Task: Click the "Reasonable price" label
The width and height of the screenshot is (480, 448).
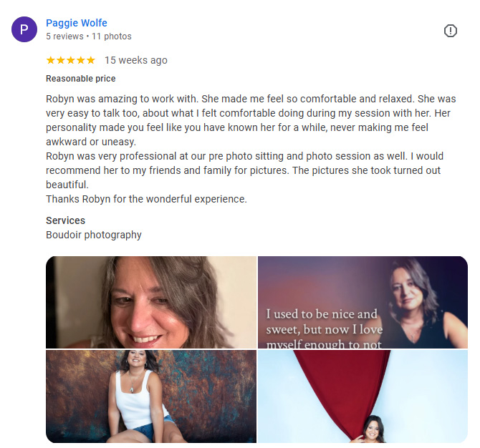Action: click(80, 79)
